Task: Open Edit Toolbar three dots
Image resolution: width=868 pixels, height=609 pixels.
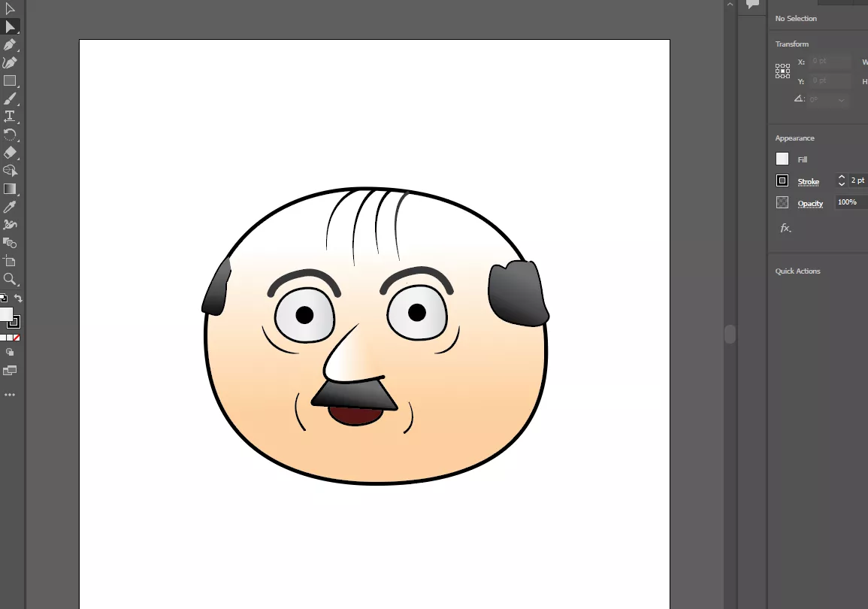Action: coord(10,395)
